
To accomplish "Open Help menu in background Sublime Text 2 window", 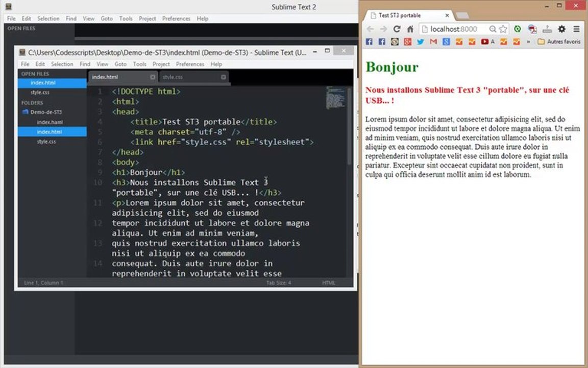I will [203, 18].
